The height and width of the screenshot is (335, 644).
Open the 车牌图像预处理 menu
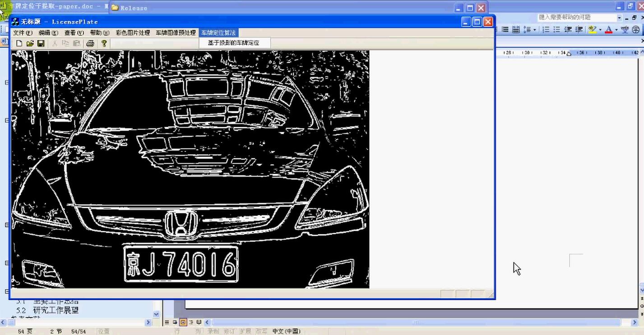[176, 33]
